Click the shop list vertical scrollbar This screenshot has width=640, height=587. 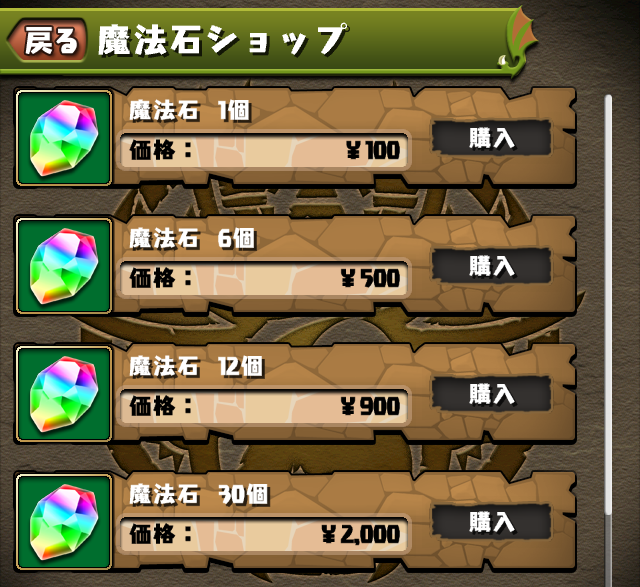coord(609,339)
